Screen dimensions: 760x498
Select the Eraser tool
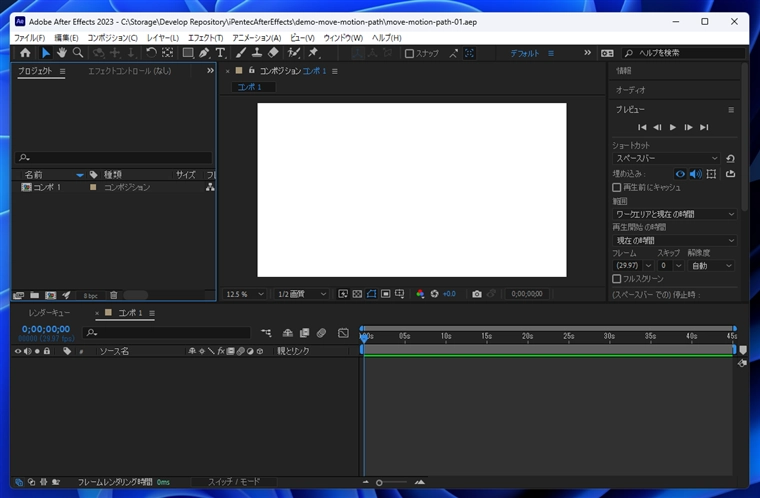(273, 53)
